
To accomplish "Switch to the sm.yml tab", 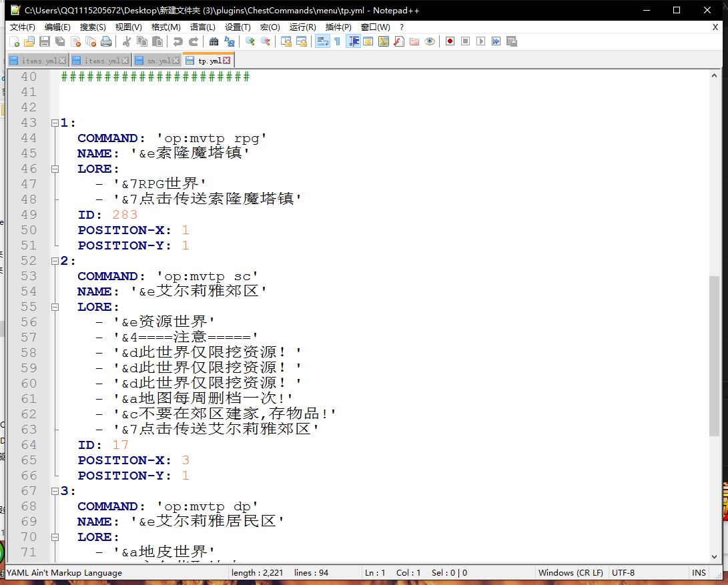I will [157, 60].
